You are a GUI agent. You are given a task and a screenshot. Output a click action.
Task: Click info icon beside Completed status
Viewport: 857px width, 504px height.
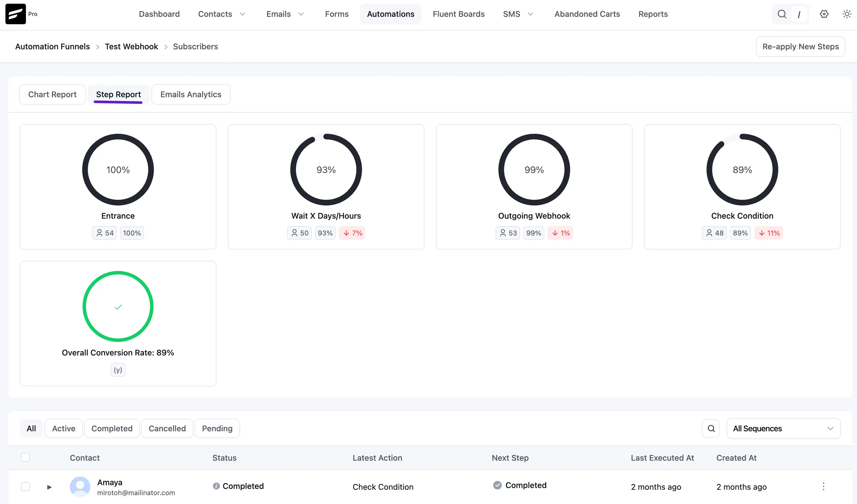216,486
